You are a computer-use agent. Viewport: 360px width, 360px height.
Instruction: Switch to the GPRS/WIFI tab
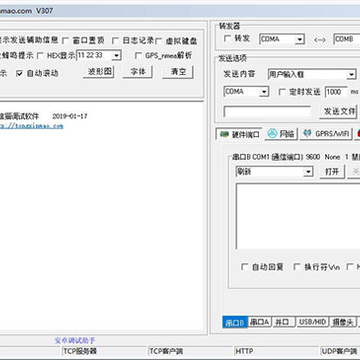click(x=325, y=134)
